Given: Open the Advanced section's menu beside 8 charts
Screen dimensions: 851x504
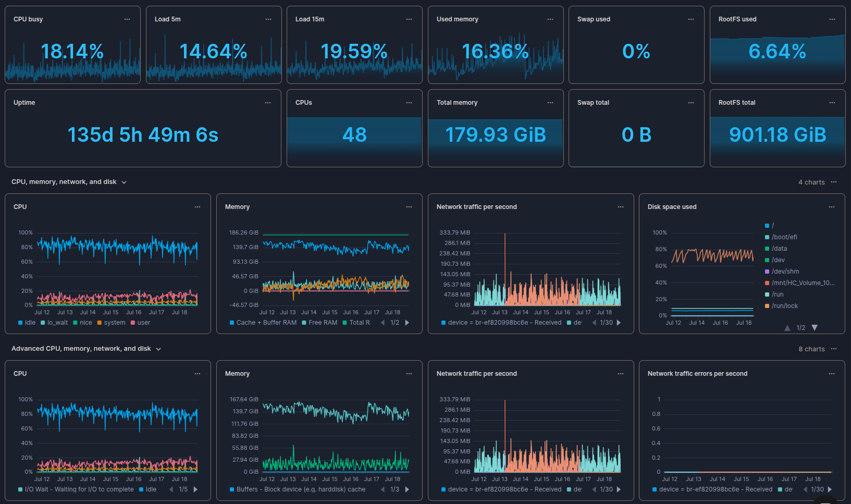Looking at the screenshot, I should (x=834, y=349).
